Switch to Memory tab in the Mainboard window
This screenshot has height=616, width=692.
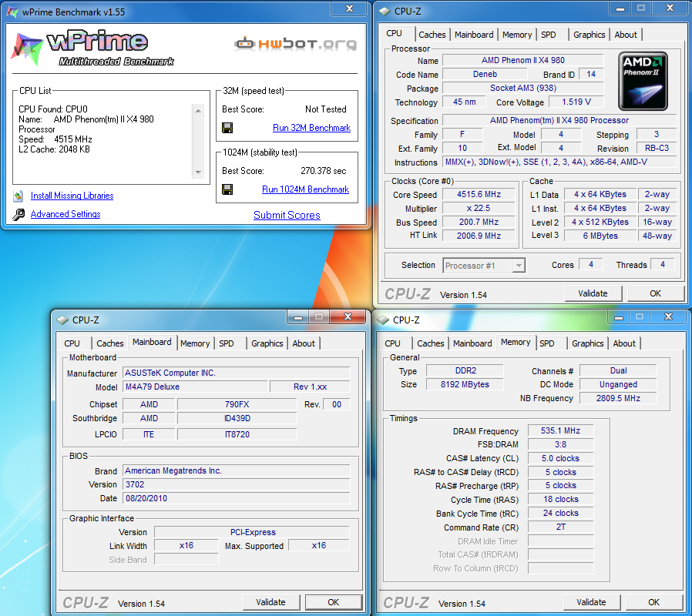[195, 343]
